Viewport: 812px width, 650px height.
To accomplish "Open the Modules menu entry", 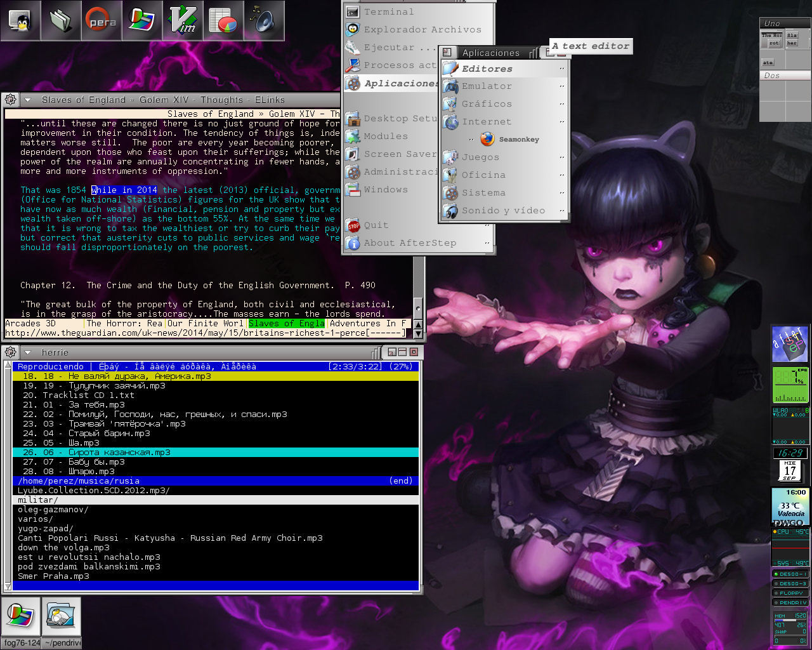I will pos(391,136).
